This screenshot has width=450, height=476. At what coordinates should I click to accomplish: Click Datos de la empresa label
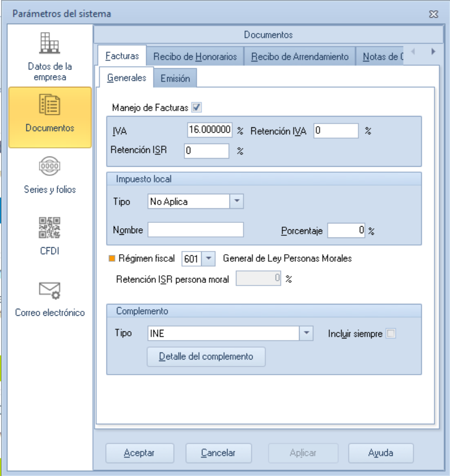click(x=50, y=72)
